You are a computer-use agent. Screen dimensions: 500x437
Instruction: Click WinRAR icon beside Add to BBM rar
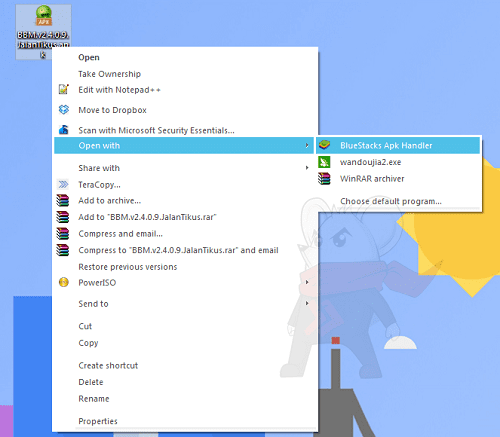coord(63,217)
